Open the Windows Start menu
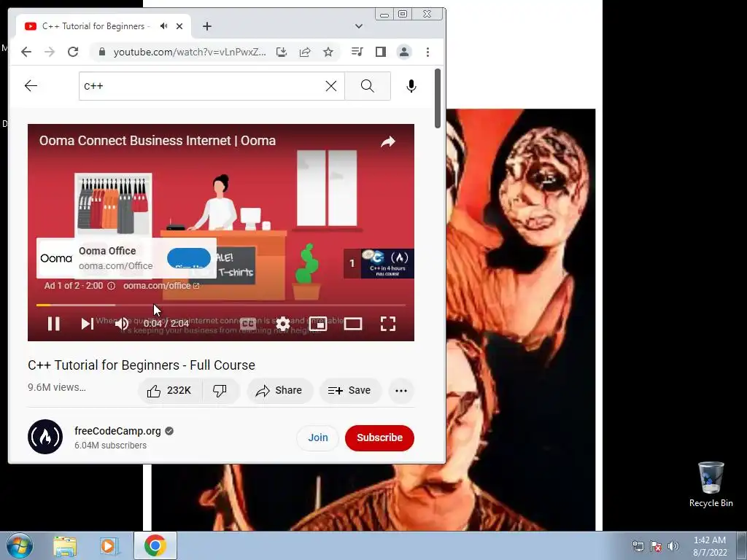Image resolution: width=747 pixels, height=560 pixels. (x=20, y=545)
